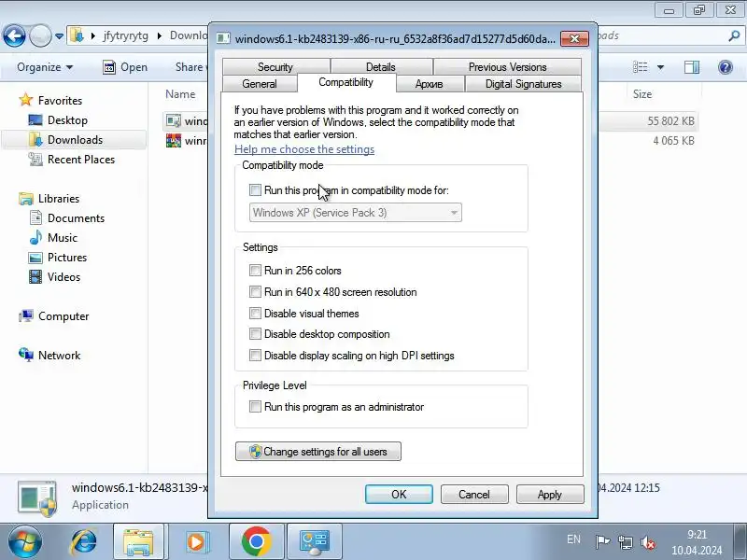Image resolution: width=747 pixels, height=560 pixels.
Task: Toggle the preview pane icon
Action: pyautogui.click(x=692, y=67)
